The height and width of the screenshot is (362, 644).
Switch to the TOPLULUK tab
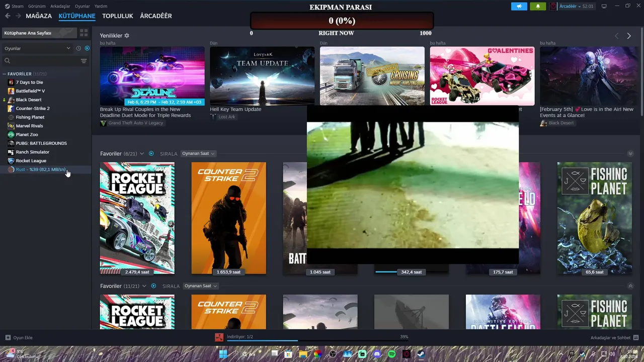(x=117, y=16)
